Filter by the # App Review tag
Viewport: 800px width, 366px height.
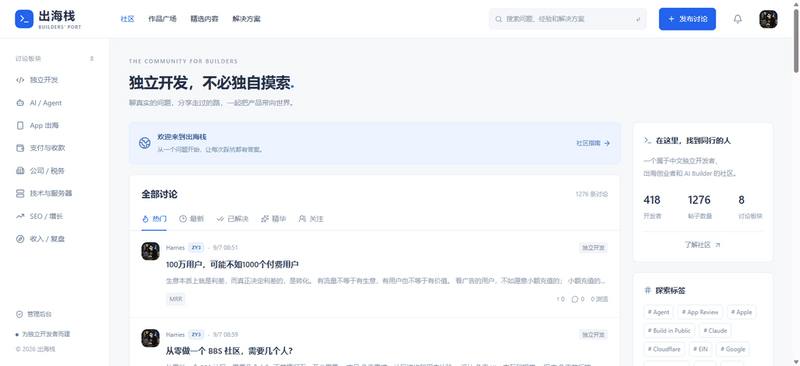point(700,312)
